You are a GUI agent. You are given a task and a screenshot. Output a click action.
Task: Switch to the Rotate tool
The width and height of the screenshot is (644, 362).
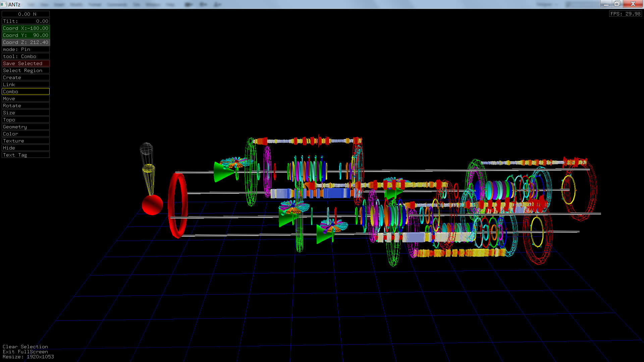[x=25, y=106]
